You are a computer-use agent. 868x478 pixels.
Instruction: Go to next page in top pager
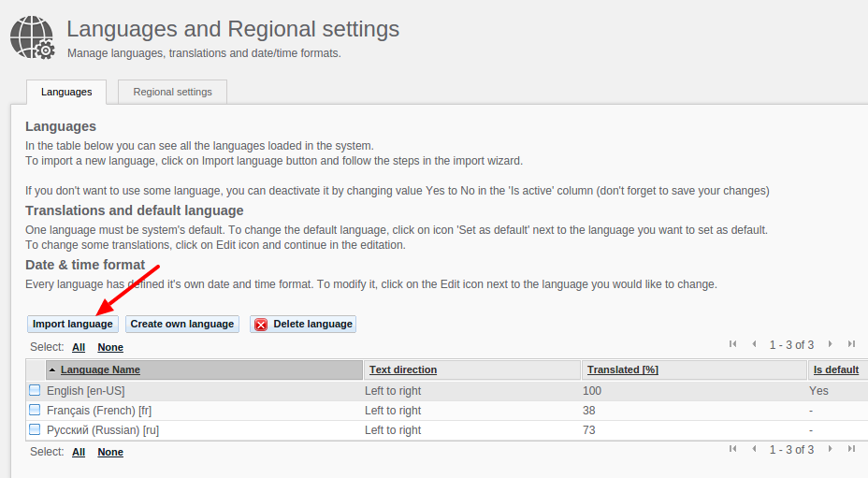(831, 344)
